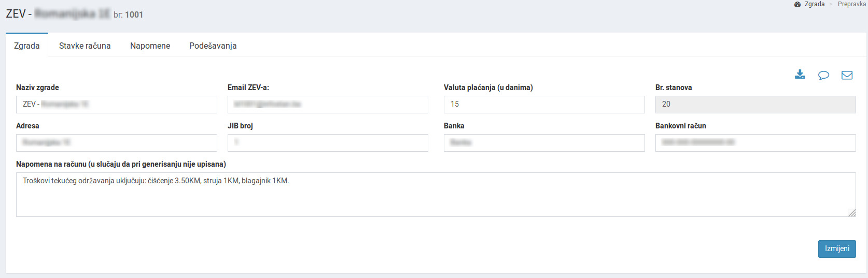Click the Prepravka breadcrumb item
868x278 pixels.
click(x=851, y=4)
